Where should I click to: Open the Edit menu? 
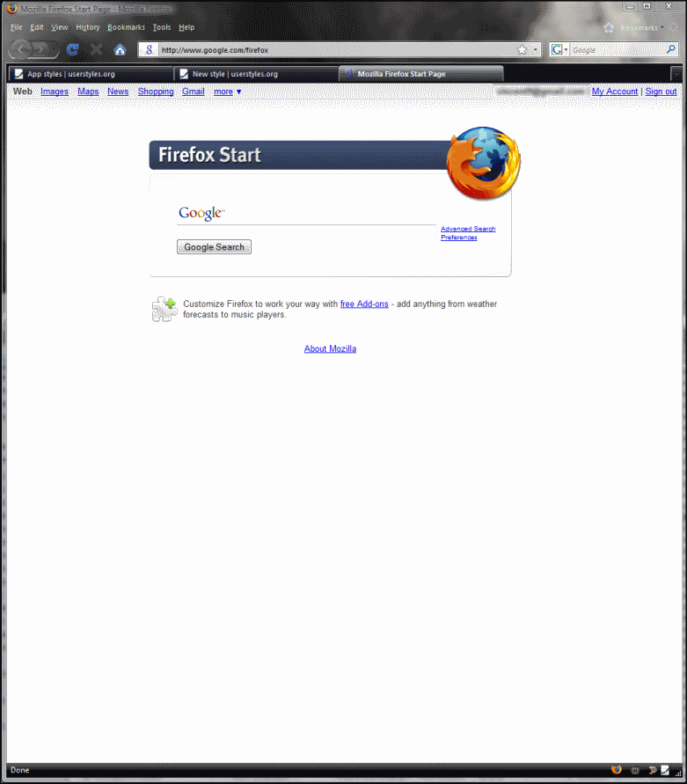point(36,27)
